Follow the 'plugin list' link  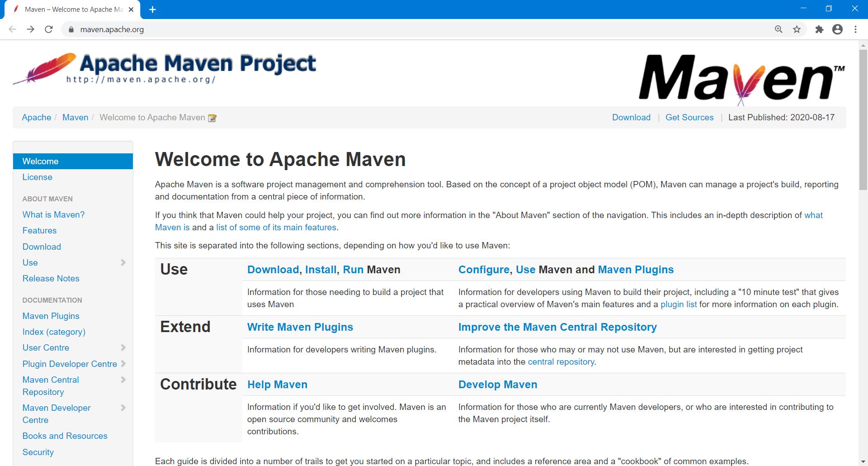coord(679,304)
